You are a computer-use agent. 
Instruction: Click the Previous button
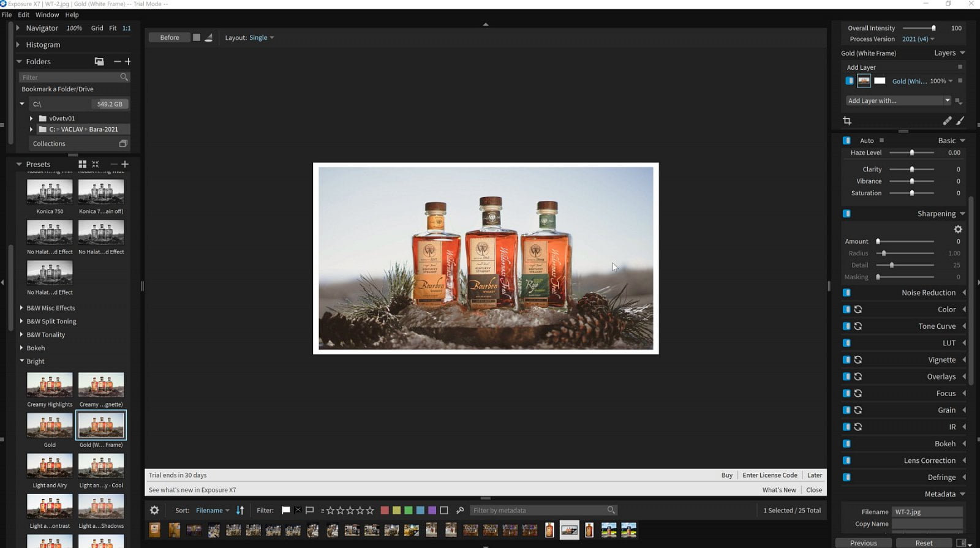point(864,543)
